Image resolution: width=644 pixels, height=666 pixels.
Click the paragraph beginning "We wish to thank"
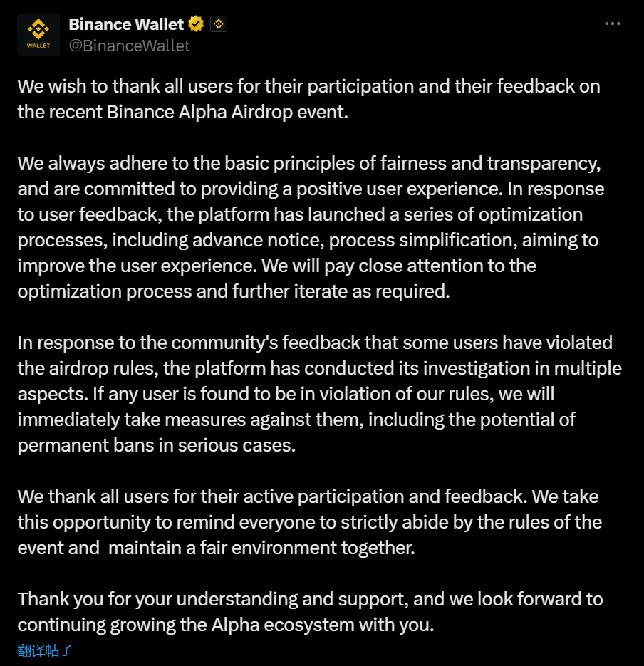pos(308,99)
